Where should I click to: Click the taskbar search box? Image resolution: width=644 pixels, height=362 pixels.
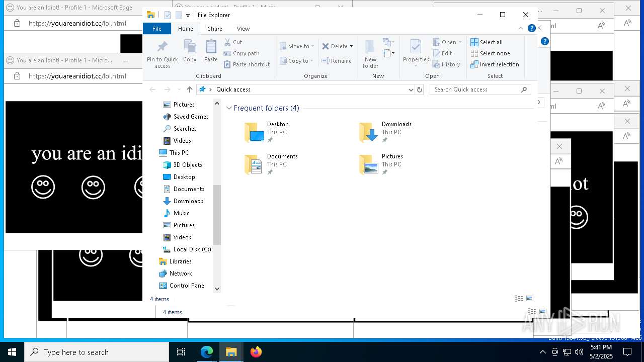coord(97,352)
